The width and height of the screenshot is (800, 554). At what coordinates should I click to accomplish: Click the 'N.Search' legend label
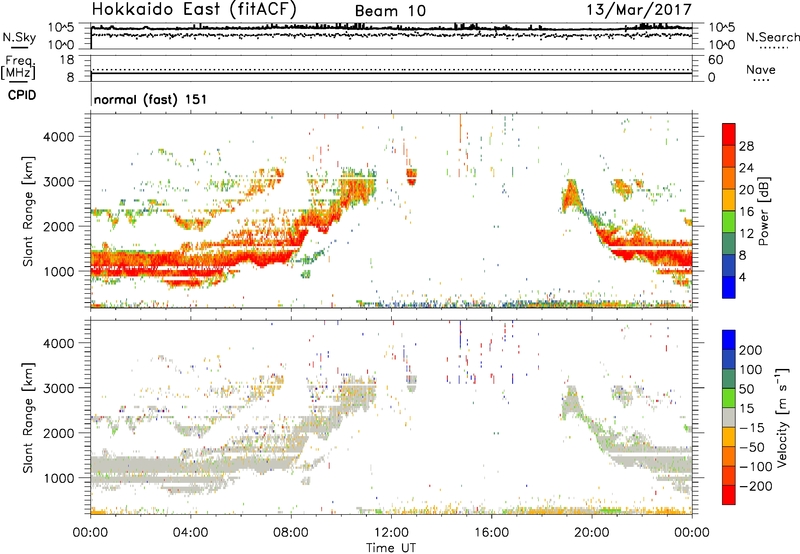[773, 37]
